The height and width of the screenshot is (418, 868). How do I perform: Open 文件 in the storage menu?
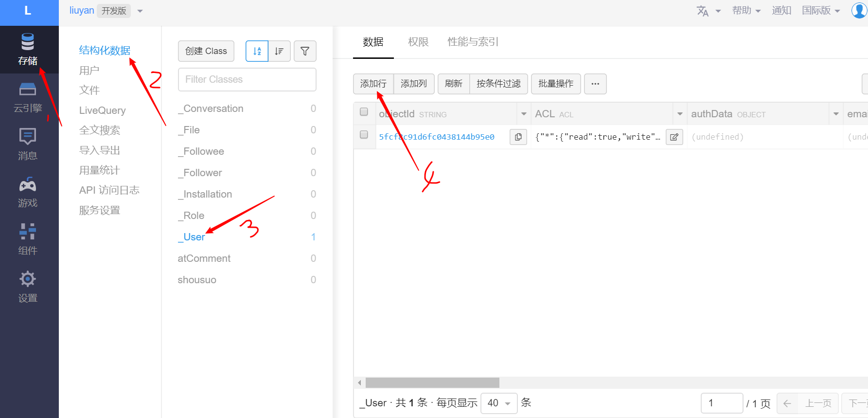[x=89, y=90]
